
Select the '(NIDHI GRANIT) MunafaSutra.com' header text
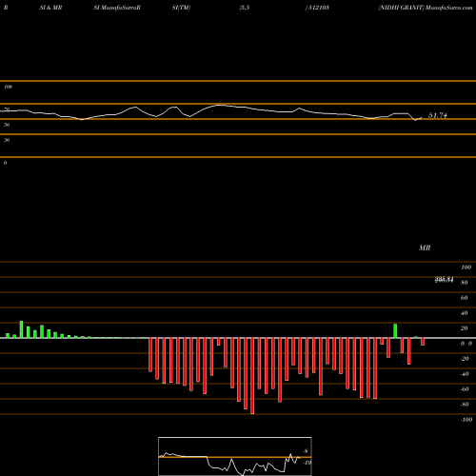(x=426, y=8)
